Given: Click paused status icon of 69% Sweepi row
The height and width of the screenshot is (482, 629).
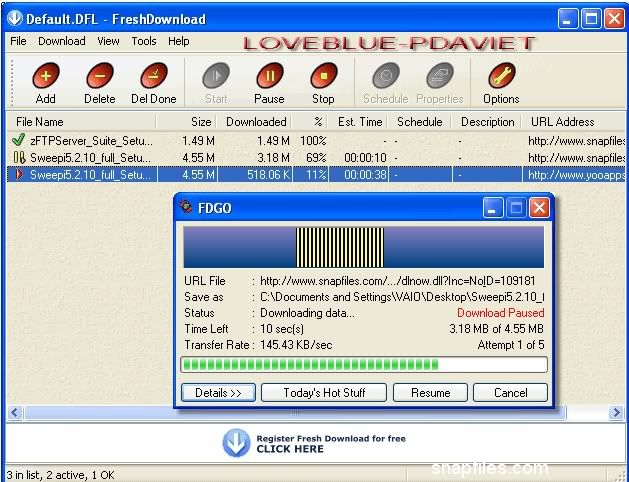Looking at the screenshot, I should click(x=19, y=157).
